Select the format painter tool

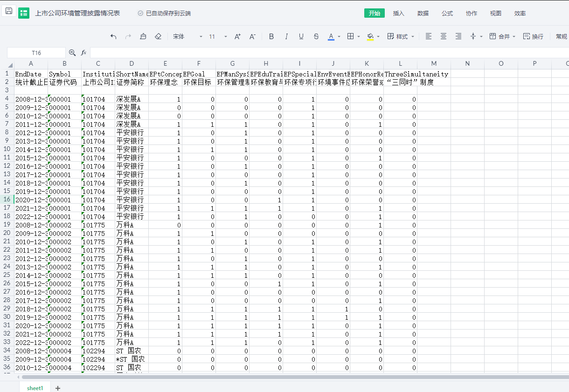(143, 36)
